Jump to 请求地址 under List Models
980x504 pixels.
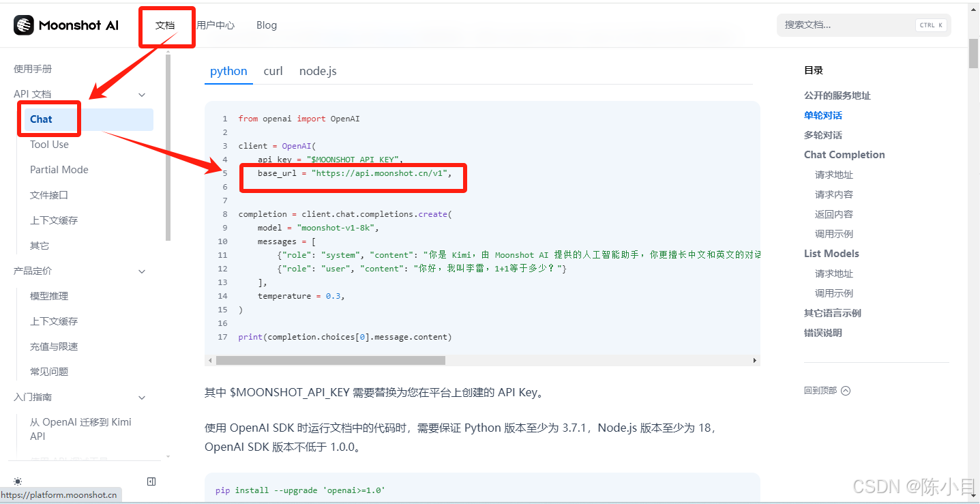(x=834, y=273)
